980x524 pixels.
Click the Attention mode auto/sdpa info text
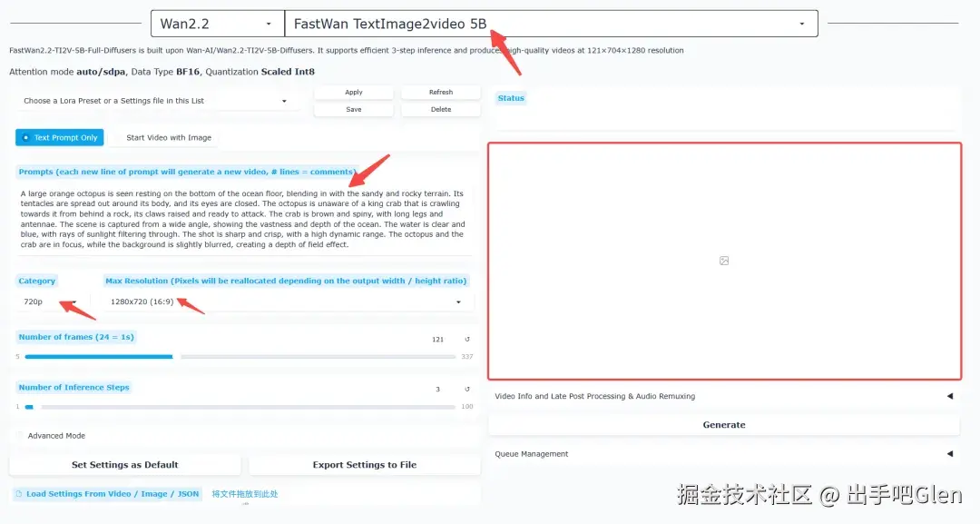point(162,72)
